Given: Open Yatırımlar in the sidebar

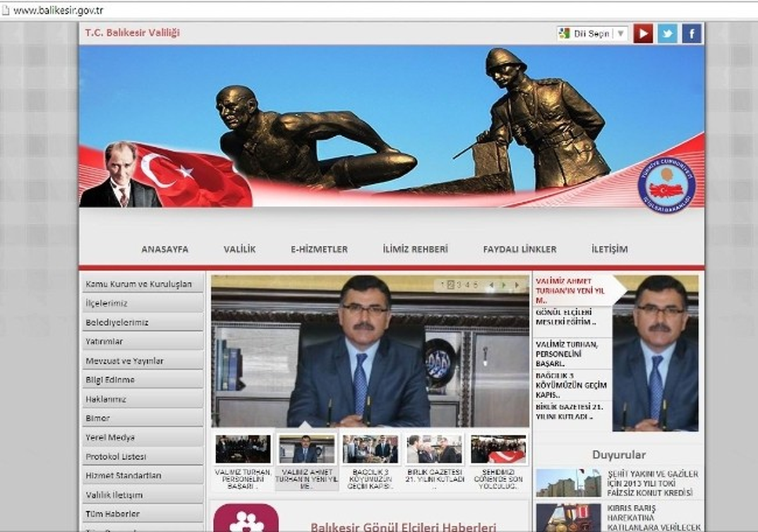Looking at the screenshot, I should click(143, 341).
